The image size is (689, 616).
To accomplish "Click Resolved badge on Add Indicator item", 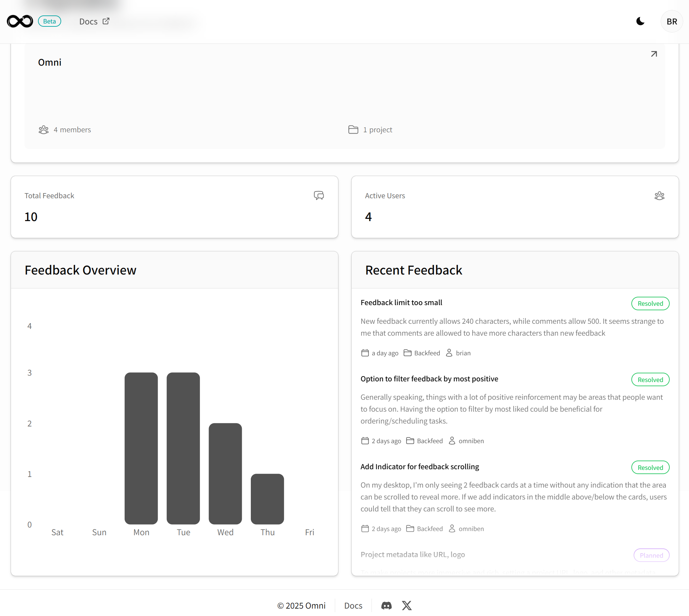I will [x=650, y=468].
